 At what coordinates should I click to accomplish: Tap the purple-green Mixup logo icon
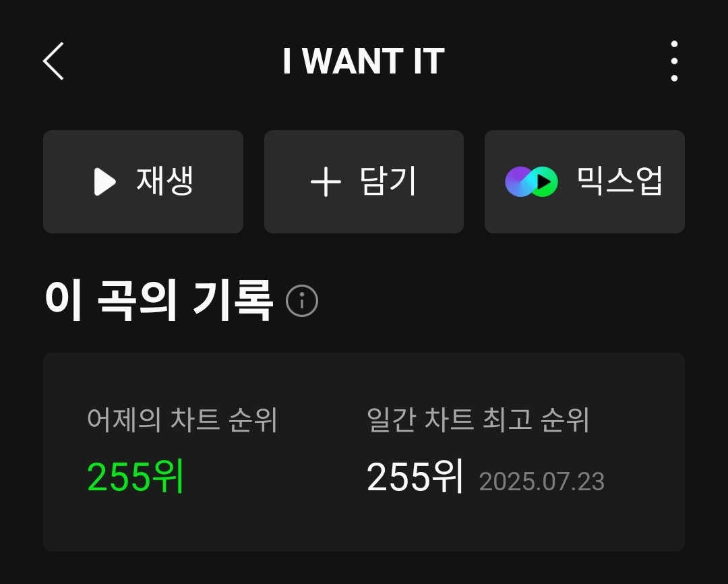click(x=531, y=181)
